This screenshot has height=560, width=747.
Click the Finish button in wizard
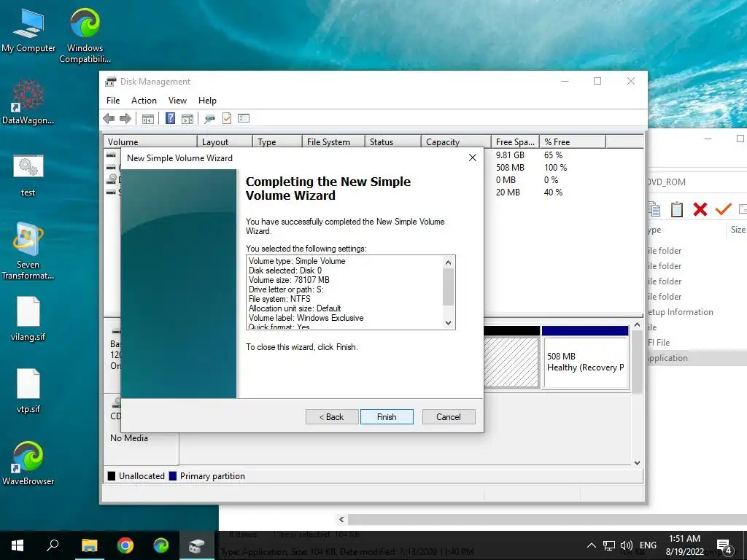tap(387, 416)
